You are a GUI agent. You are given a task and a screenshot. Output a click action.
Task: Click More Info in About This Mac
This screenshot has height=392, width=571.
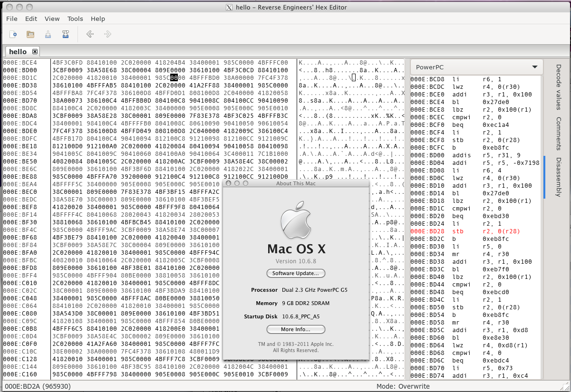point(296,329)
